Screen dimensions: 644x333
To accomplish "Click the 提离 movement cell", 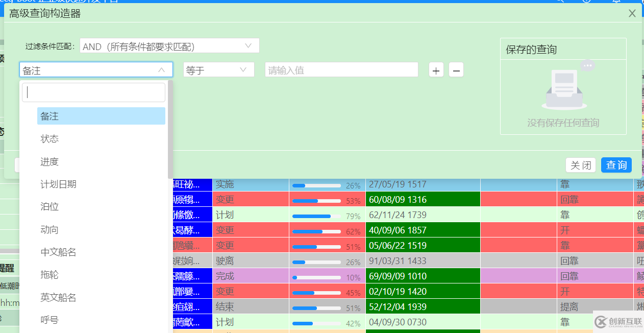I will click(595, 306).
